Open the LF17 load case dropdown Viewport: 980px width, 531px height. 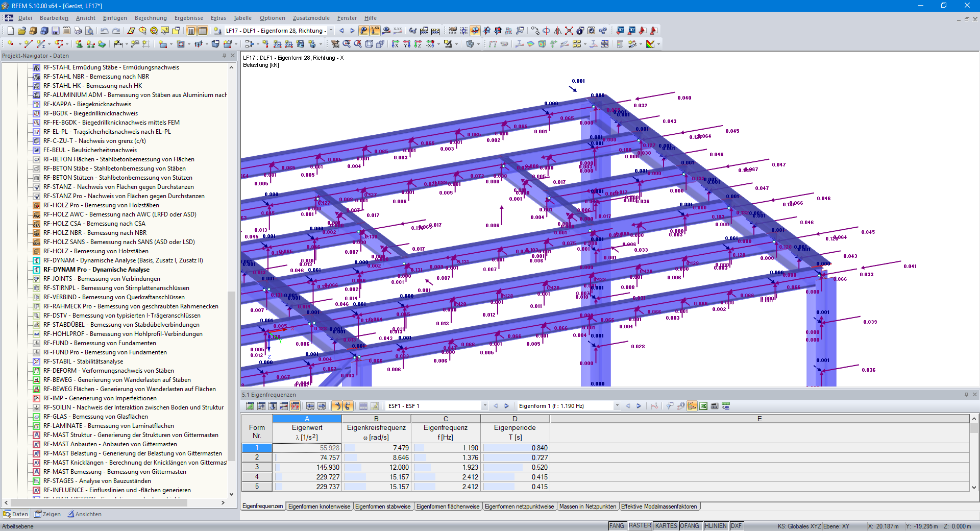(331, 31)
